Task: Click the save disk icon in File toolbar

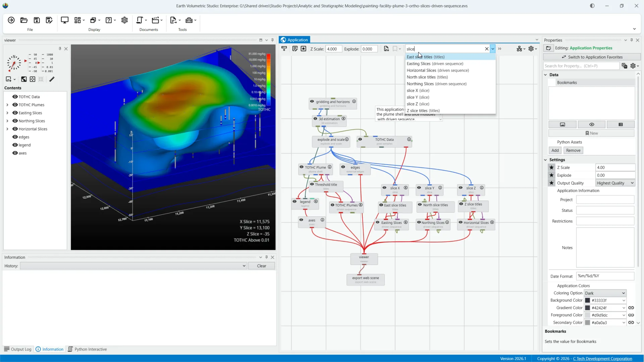Action: [x=37, y=20]
